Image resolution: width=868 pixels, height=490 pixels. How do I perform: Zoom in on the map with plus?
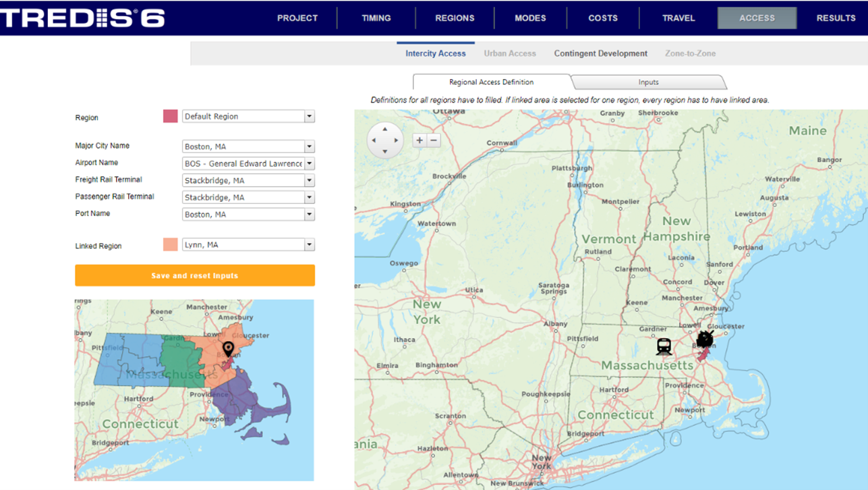[419, 140]
